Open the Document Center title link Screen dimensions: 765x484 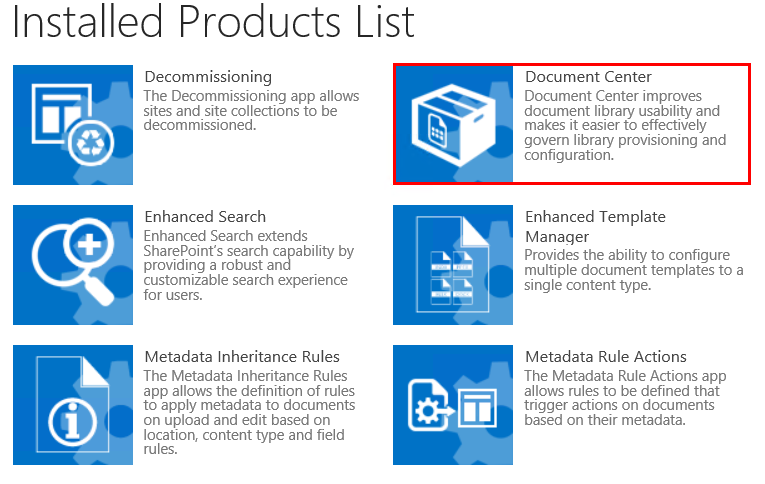coord(588,77)
